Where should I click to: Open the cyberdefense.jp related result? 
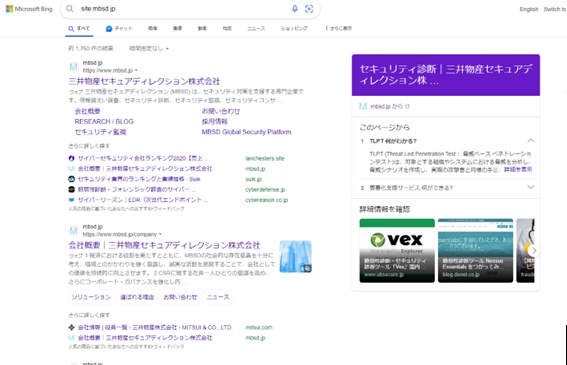[x=137, y=190]
